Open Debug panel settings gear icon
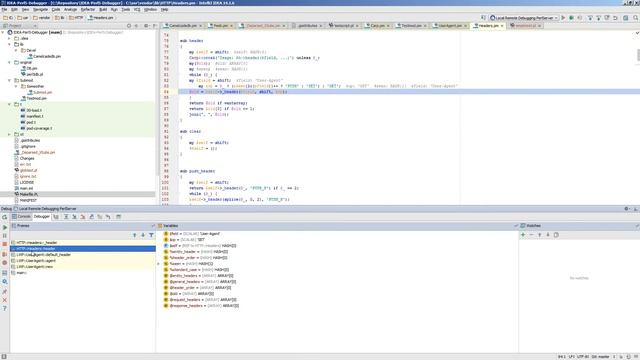The image size is (640, 360). click(627, 209)
